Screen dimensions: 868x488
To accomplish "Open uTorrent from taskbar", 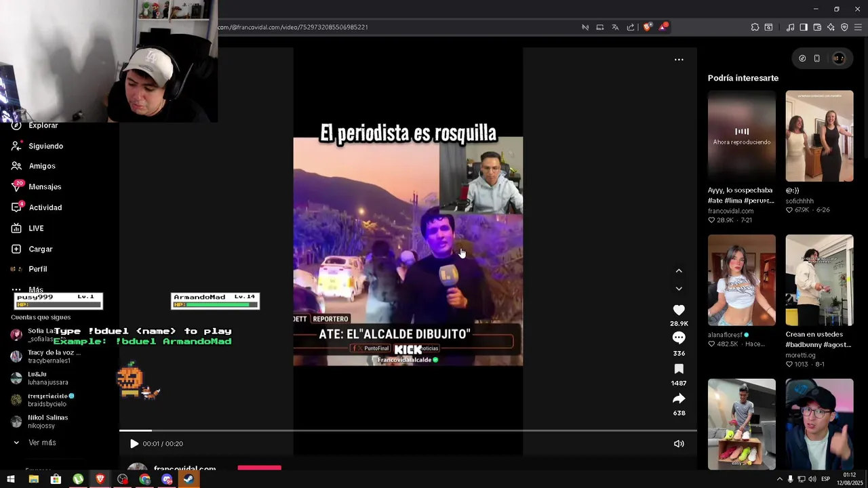I will [x=78, y=479].
